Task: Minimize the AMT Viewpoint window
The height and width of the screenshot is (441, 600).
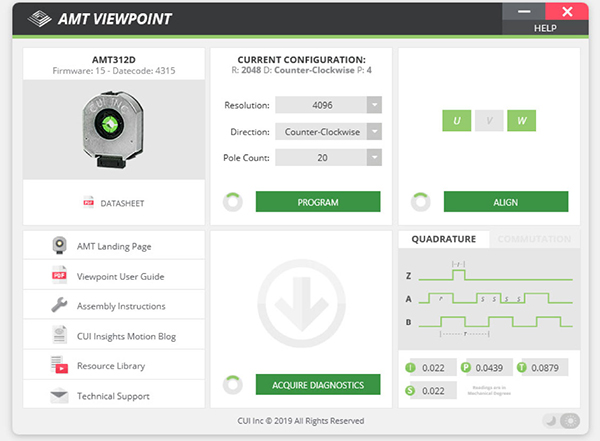Action: click(524, 11)
